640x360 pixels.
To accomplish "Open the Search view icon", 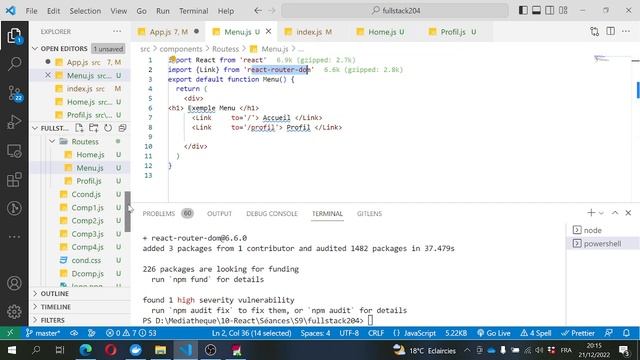I will coord(14,64).
